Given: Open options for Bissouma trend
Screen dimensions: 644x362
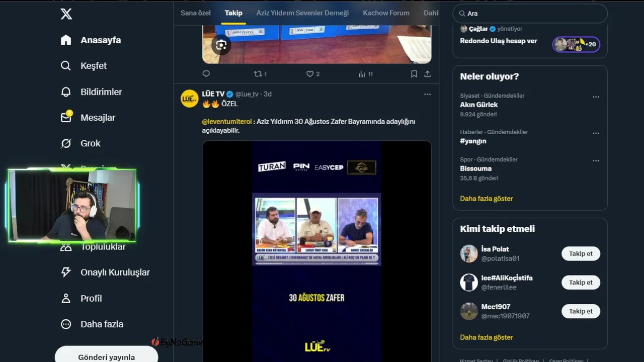Looking at the screenshot, I should pyautogui.click(x=596, y=161).
